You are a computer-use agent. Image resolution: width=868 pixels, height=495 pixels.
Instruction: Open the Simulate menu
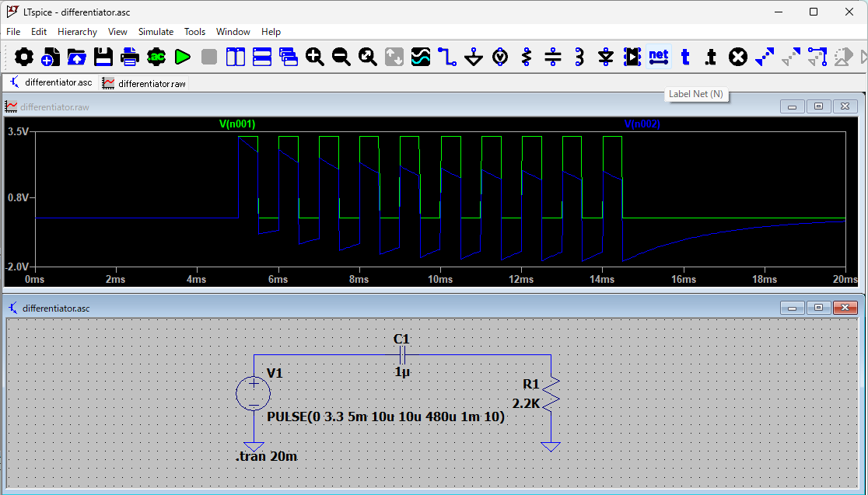pos(156,32)
